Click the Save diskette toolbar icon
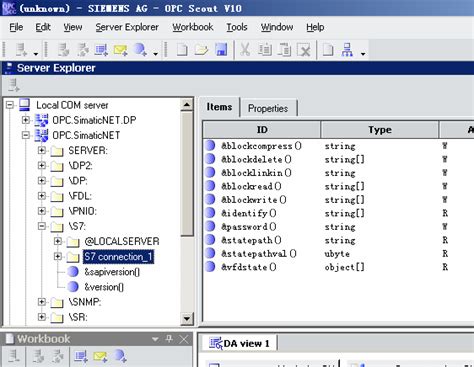 point(221,50)
